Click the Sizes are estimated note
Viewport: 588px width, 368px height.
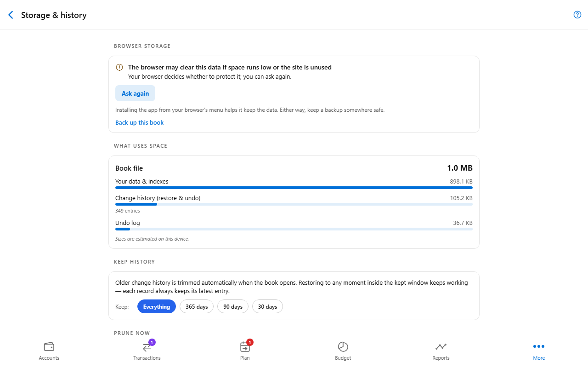click(x=152, y=239)
